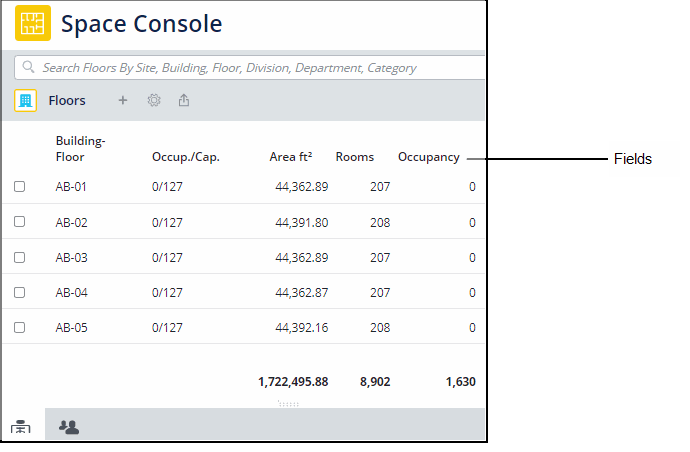Click the magnifier icon in the search bar
The height and width of the screenshot is (452, 690).
(x=27, y=68)
